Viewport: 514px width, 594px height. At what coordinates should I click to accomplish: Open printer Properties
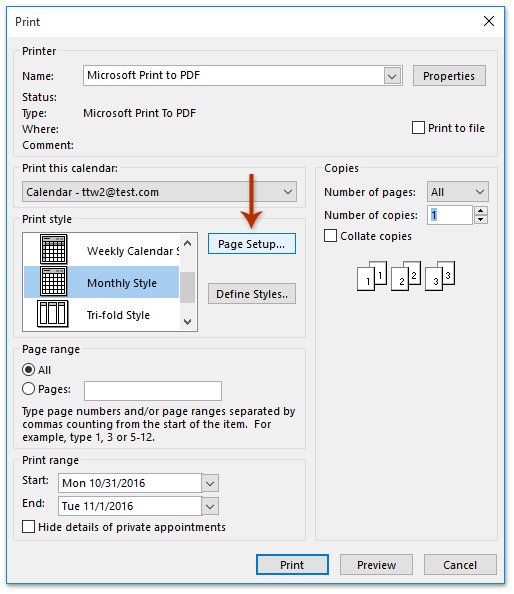pos(449,76)
